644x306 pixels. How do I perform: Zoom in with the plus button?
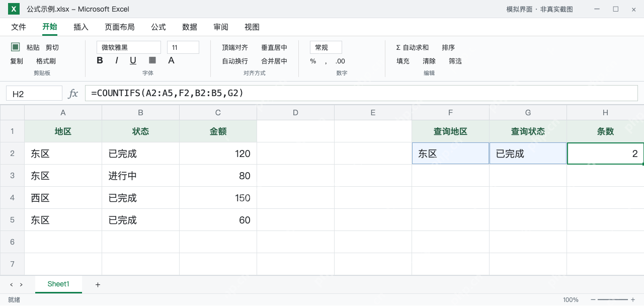click(632, 299)
